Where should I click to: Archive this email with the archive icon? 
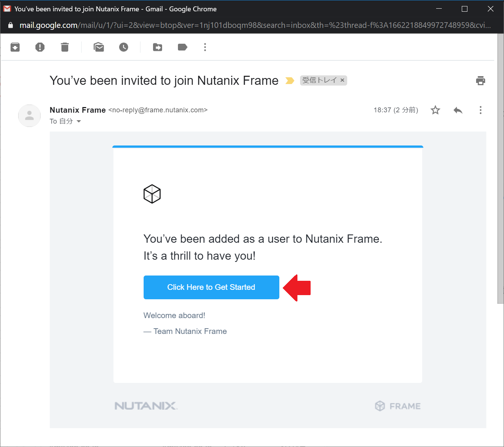click(x=15, y=47)
